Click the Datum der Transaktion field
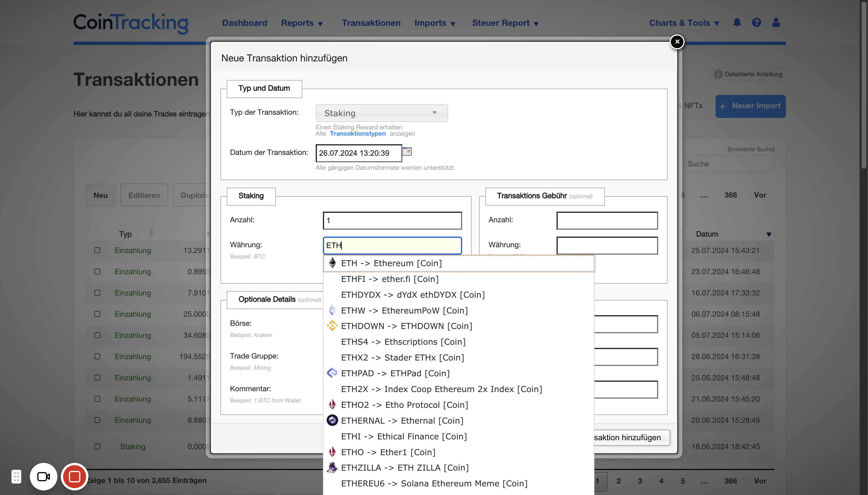Image resolution: width=868 pixels, height=495 pixels. coord(359,153)
